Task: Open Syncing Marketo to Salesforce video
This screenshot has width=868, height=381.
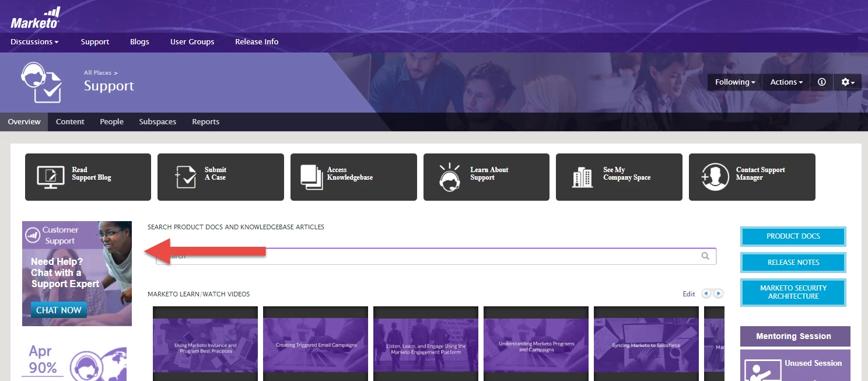Action: (646, 344)
